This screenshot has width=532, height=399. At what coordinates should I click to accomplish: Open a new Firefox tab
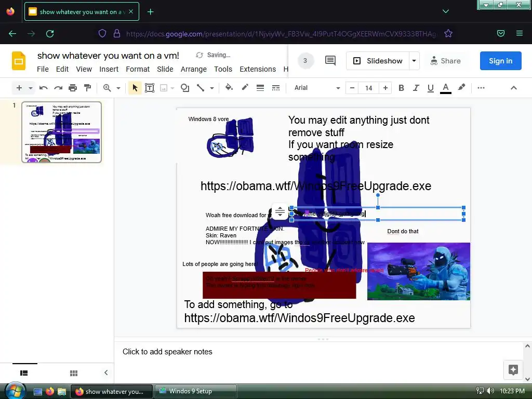[x=150, y=11]
